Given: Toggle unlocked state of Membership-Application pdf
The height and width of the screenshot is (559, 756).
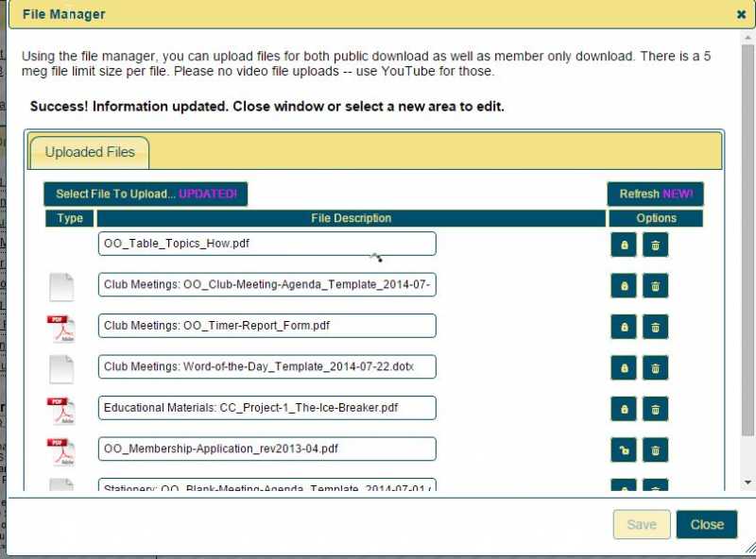Looking at the screenshot, I should [x=624, y=449].
